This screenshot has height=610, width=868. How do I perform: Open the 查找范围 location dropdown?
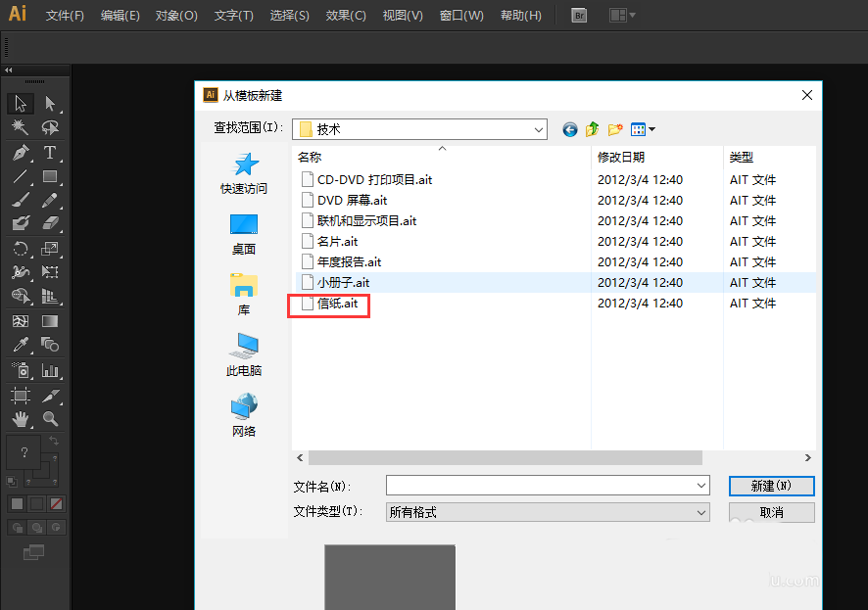tap(540, 128)
